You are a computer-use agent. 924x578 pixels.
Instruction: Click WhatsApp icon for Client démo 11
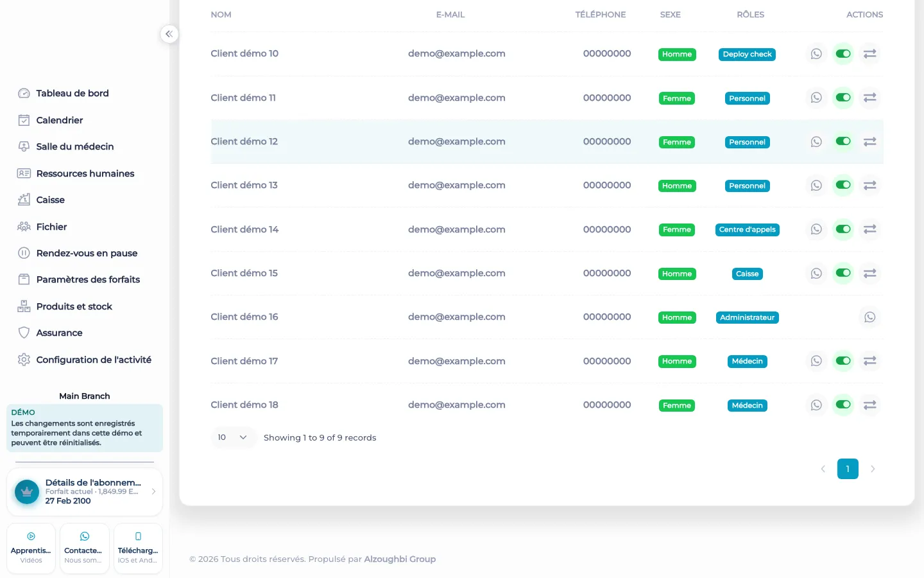(x=816, y=98)
